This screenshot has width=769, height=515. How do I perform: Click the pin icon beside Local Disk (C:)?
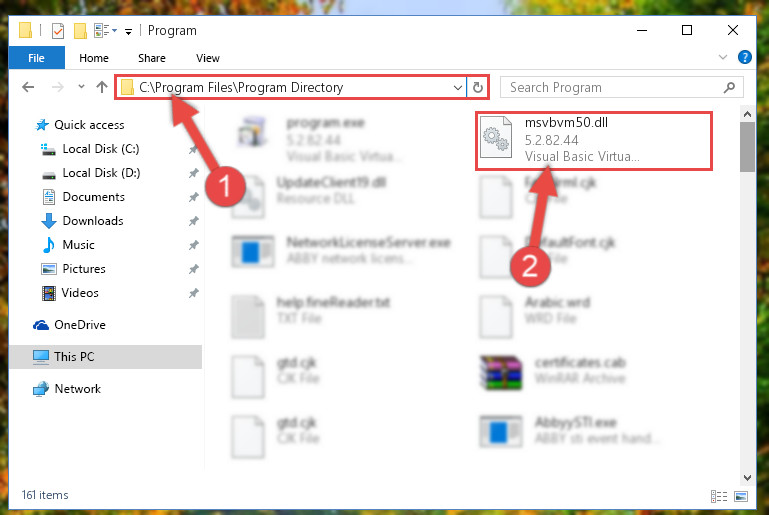(x=194, y=149)
